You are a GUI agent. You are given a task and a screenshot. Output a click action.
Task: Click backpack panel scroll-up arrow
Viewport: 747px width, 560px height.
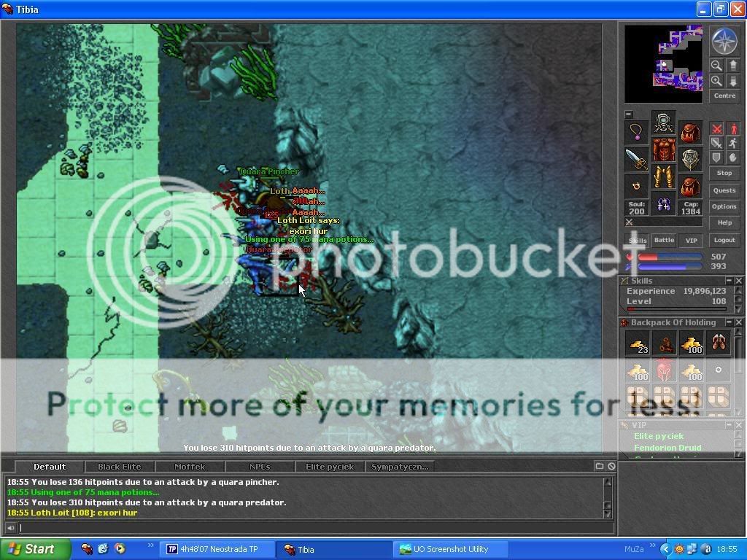click(x=738, y=332)
